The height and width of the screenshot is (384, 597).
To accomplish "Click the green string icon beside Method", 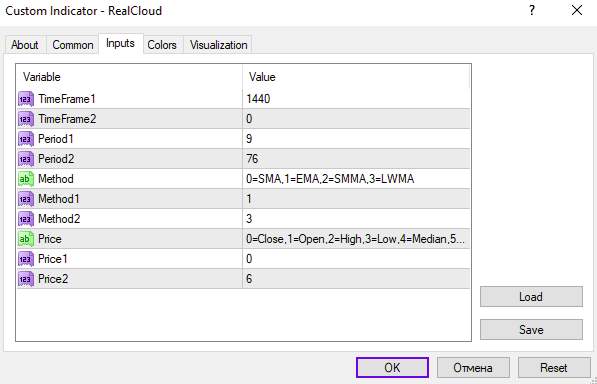I will click(x=26, y=179).
